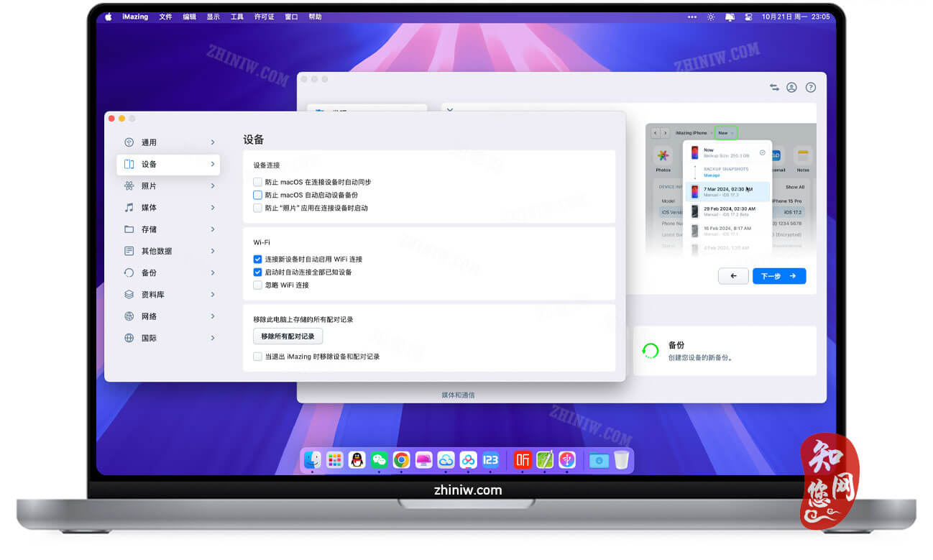Screen dimensions: 933x560
Task: Launch Google Chrome from the Dock
Action: (x=402, y=460)
